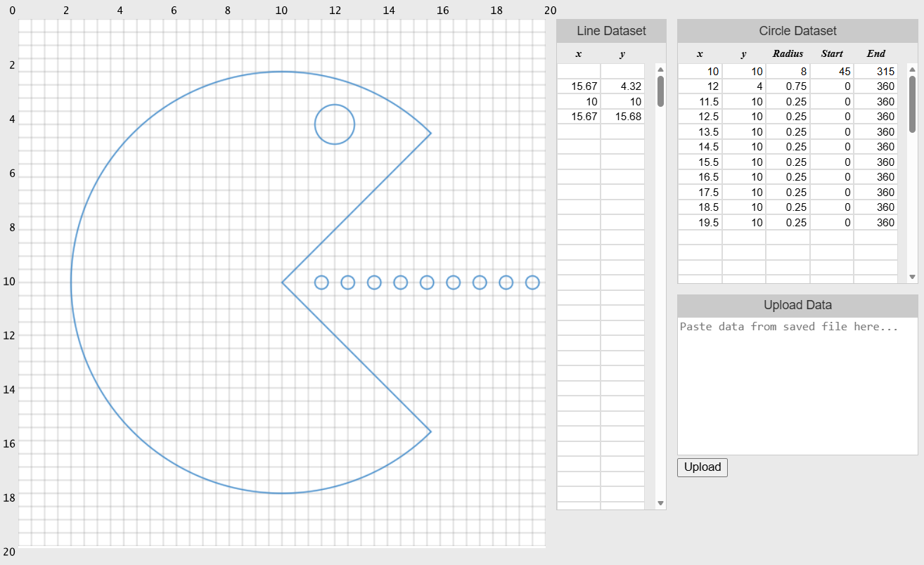Screen dimensions: 924x565
Task: Click the Circle Dataset panel header
Action: 797,30
